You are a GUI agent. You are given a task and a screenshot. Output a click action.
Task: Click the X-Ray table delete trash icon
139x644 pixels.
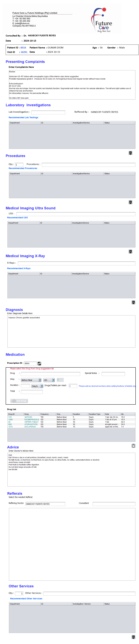coord(133,302)
